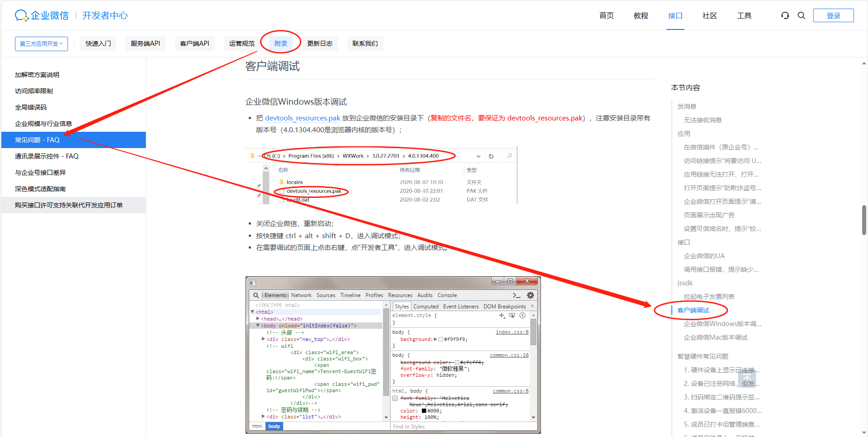Image resolution: width=868 pixels, height=437 pixels.
Task: Select 常见问题 - FAQ in sidebar
Action: coord(74,140)
